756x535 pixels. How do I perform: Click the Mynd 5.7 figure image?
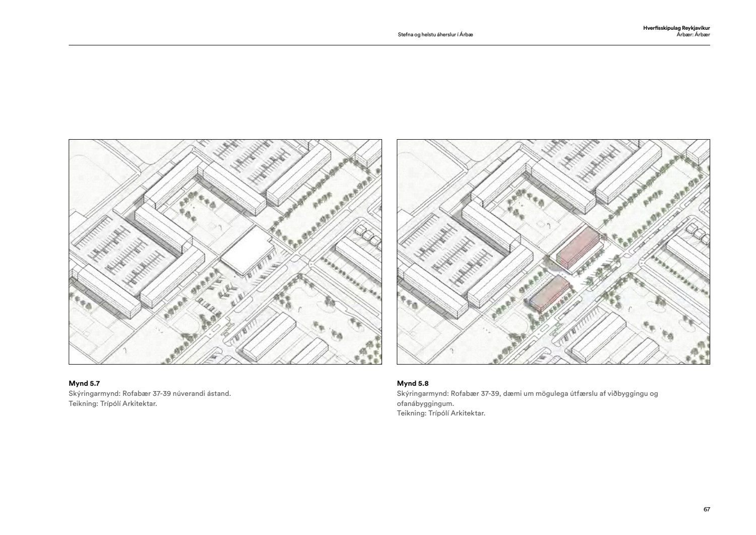[225, 252]
